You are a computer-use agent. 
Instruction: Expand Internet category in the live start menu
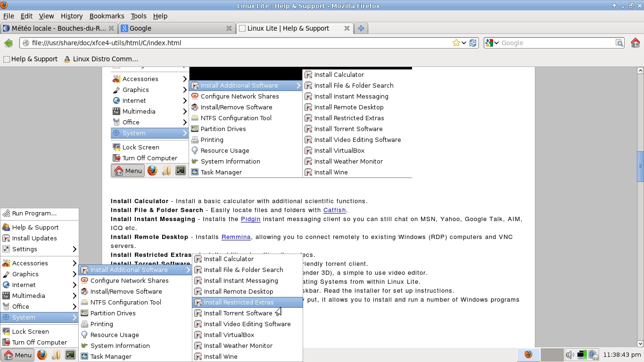(x=40, y=285)
